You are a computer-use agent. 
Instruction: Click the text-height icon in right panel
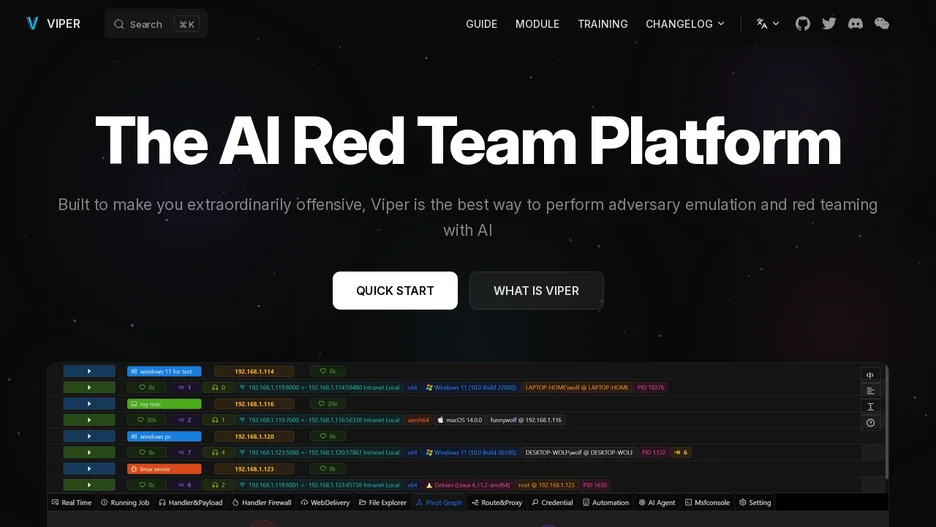coord(870,407)
